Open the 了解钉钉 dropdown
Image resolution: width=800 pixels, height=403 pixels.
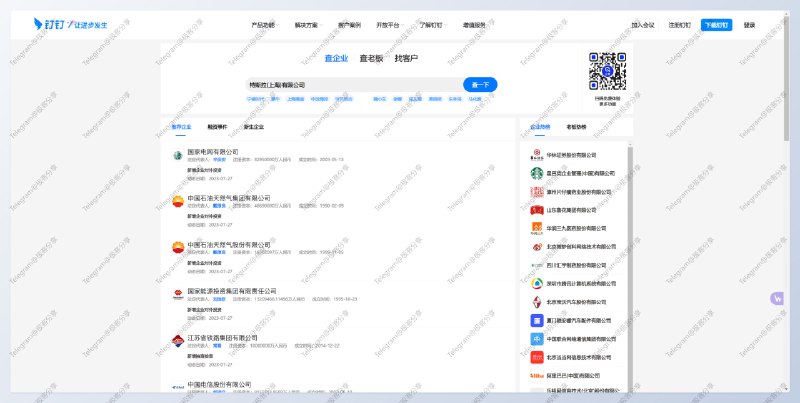[433, 25]
